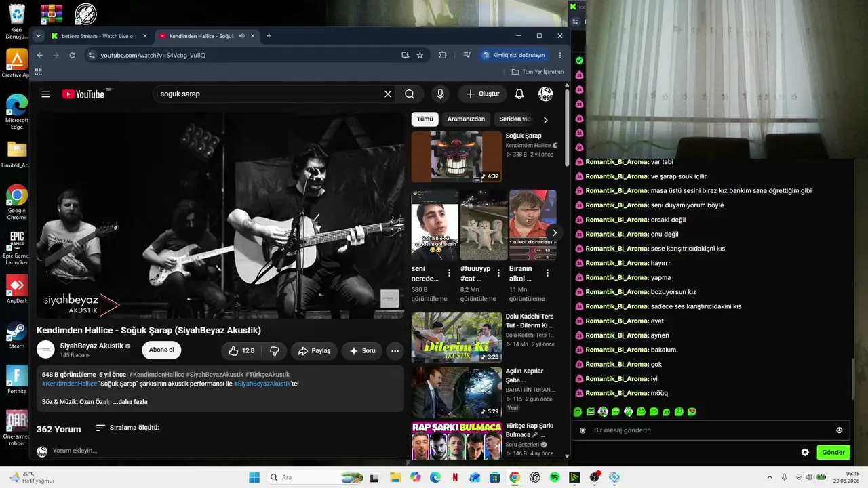Mute the Kendimden Hallice tab audio
The height and width of the screenshot is (488, 868).
coord(241,36)
